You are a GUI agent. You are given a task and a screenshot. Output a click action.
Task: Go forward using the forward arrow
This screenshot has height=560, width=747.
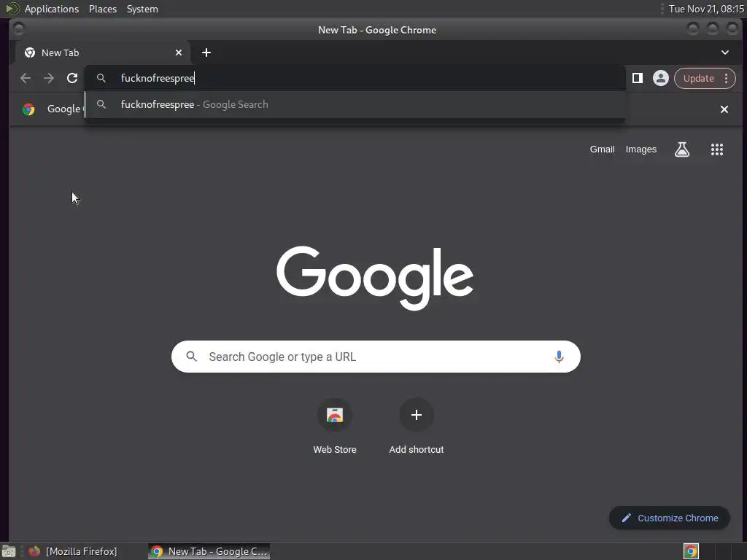[49, 78]
